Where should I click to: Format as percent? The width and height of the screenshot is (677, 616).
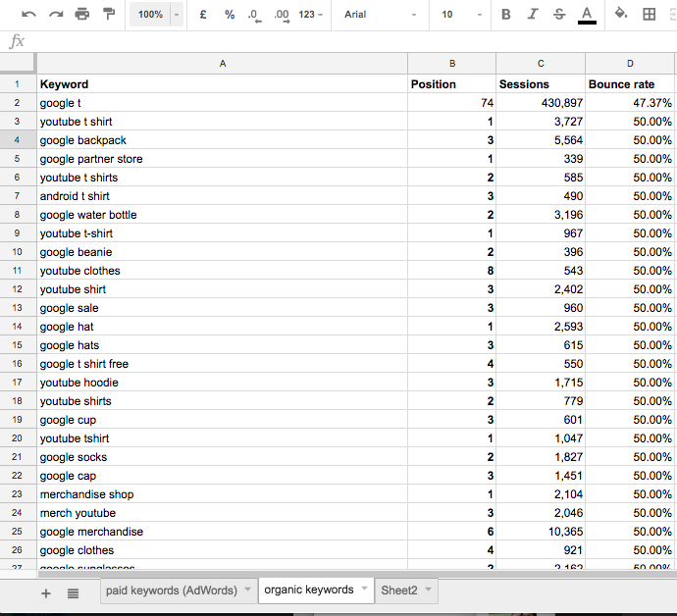[x=230, y=15]
